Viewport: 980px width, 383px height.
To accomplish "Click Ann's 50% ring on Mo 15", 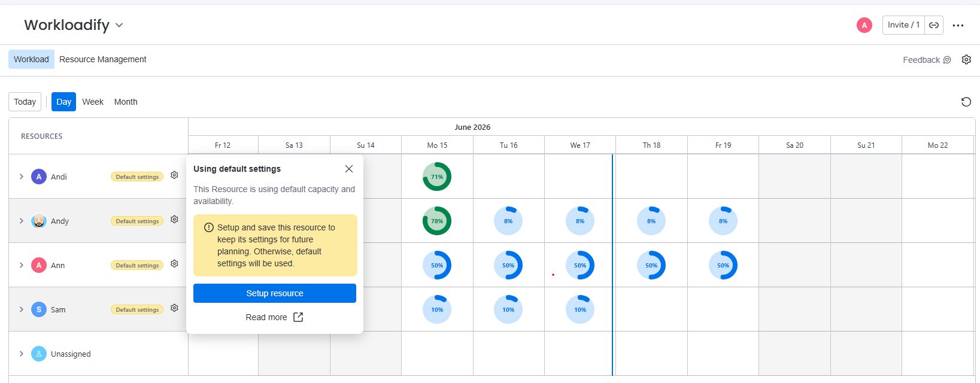I will click(437, 265).
